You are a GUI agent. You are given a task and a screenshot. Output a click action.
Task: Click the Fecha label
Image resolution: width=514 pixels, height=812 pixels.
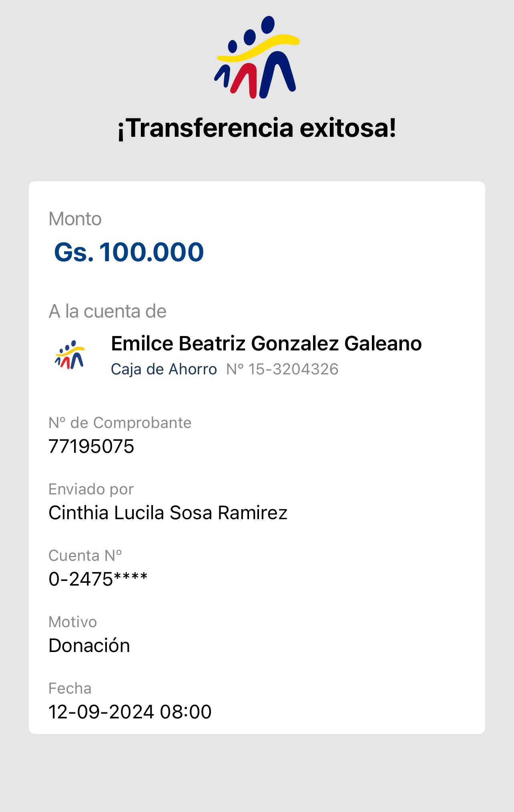click(70, 688)
